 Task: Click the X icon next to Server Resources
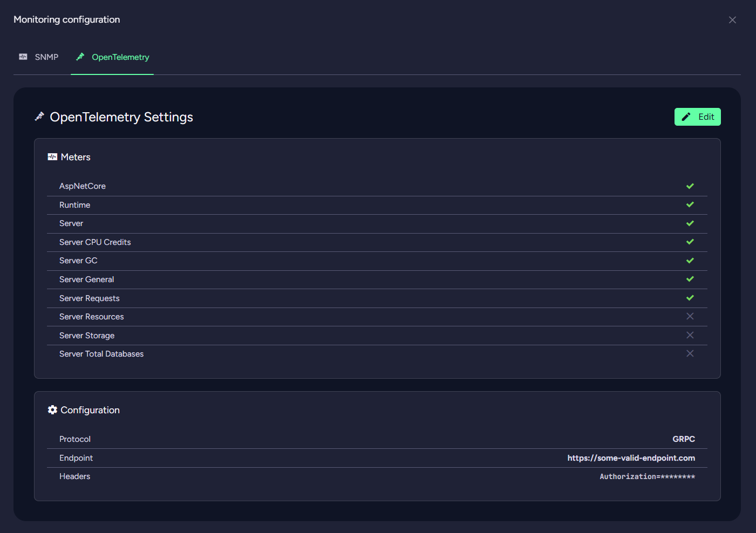pyautogui.click(x=690, y=316)
